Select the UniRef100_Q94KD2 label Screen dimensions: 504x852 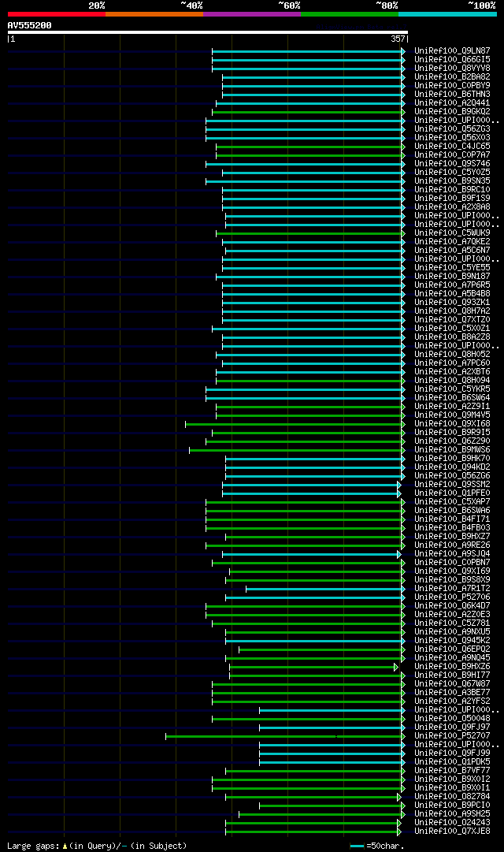pos(452,467)
